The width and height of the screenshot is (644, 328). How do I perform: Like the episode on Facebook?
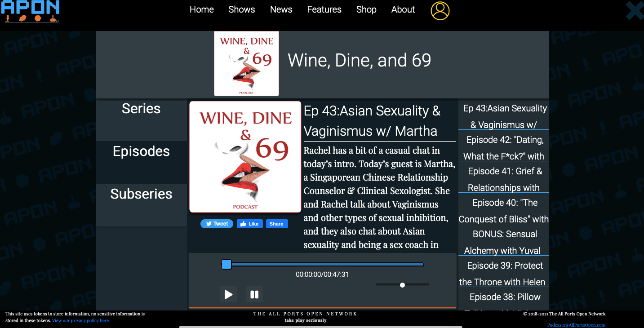249,224
